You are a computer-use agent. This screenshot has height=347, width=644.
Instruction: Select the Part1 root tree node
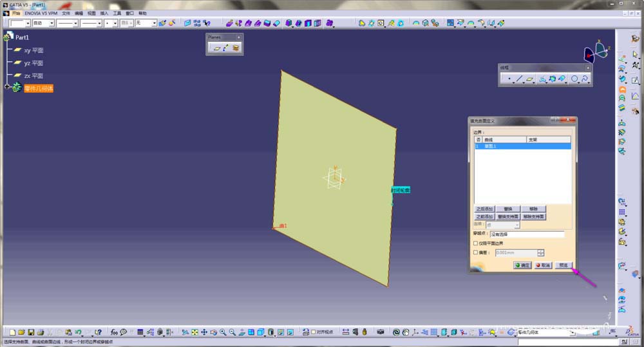(x=22, y=37)
